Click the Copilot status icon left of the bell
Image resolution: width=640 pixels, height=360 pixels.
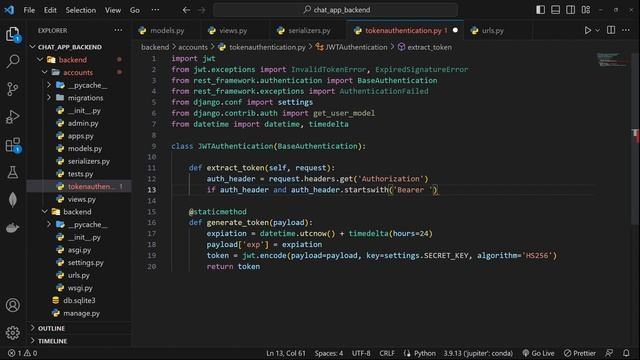pos(609,353)
